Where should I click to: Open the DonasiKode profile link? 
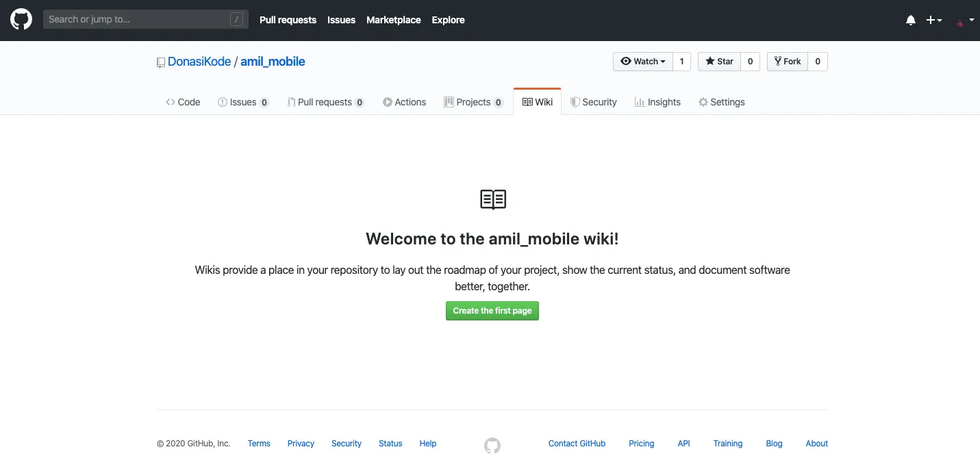click(x=199, y=61)
